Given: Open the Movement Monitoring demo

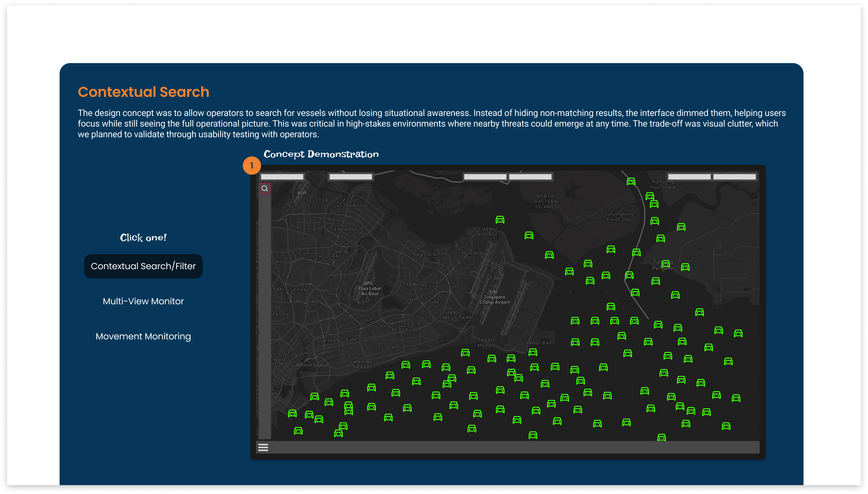Looking at the screenshot, I should 143,336.
